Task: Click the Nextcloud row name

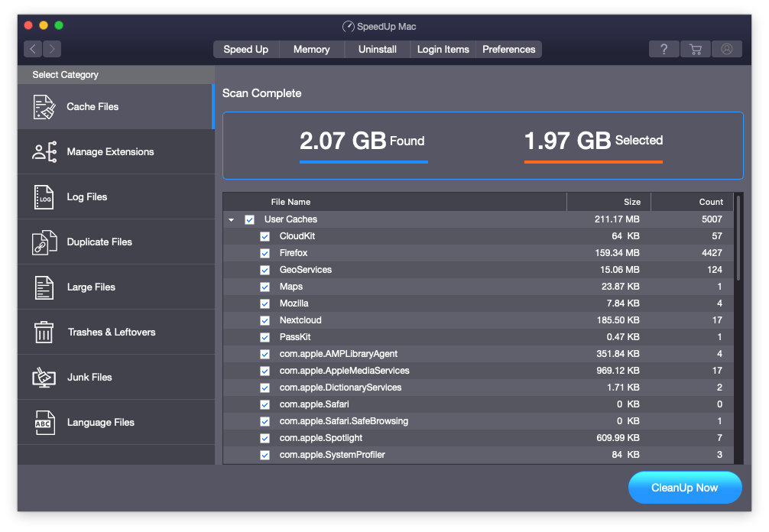Action: point(300,320)
